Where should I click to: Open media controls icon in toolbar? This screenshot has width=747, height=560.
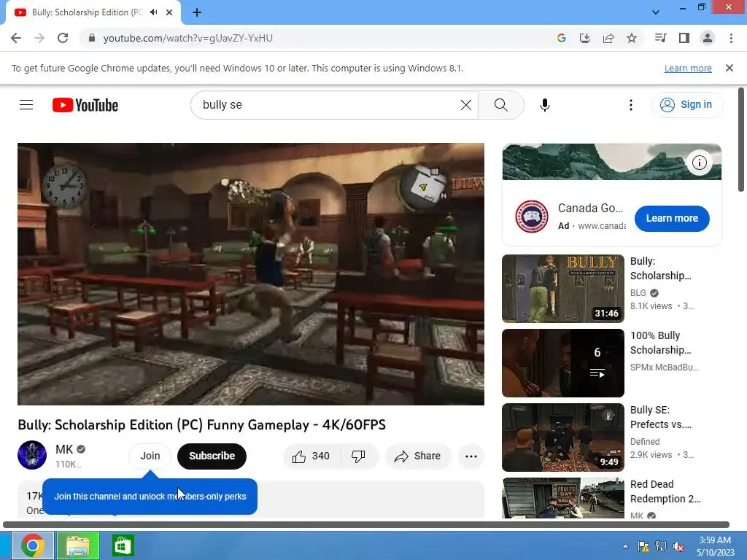(660, 38)
